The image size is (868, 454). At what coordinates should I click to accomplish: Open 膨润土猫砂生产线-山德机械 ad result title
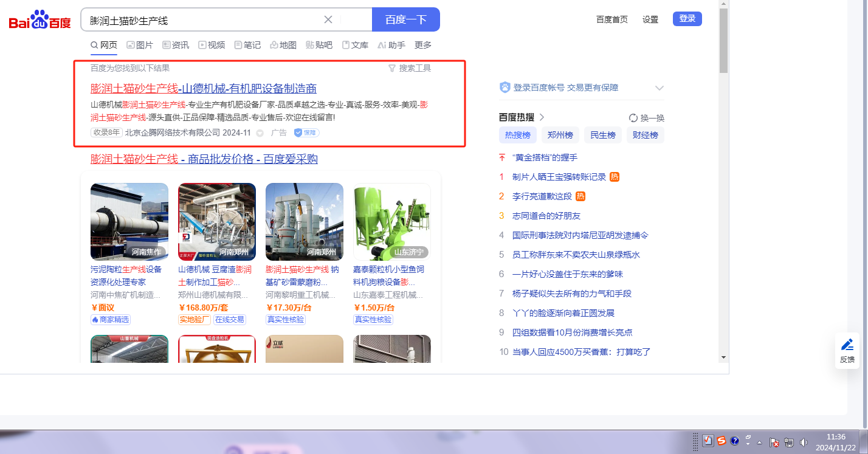pyautogui.click(x=204, y=88)
